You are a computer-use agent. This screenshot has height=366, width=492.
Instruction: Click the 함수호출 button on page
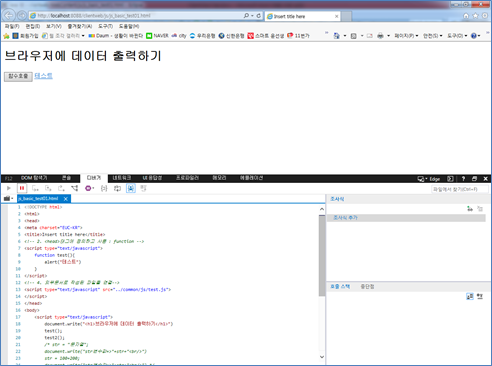tap(18, 76)
